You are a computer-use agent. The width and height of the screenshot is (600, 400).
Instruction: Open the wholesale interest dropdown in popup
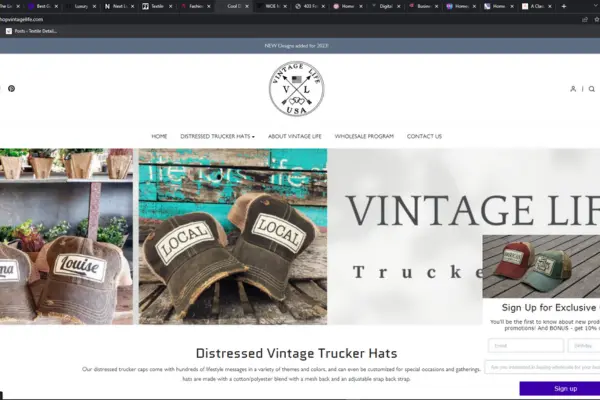pos(543,367)
